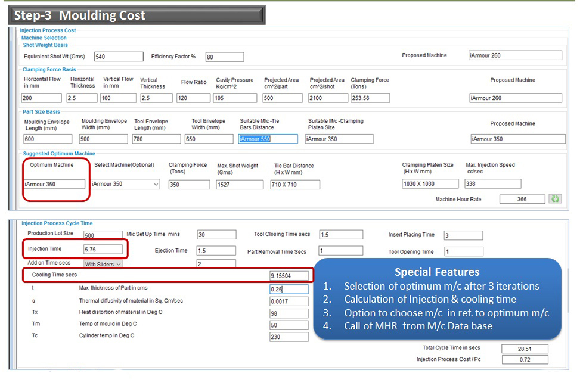Viewport: 580px width, 392px height.
Task: Expand the Add on Time 'With Sliders' dropdown
Action: 103,264
